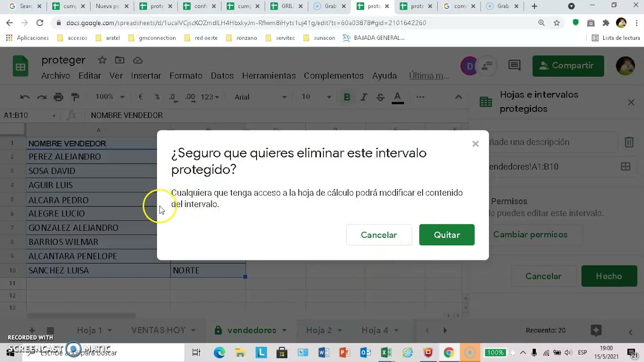The height and width of the screenshot is (362, 644).
Task: Switch to the VENTAS HOY sheet tab
Action: coord(158,330)
